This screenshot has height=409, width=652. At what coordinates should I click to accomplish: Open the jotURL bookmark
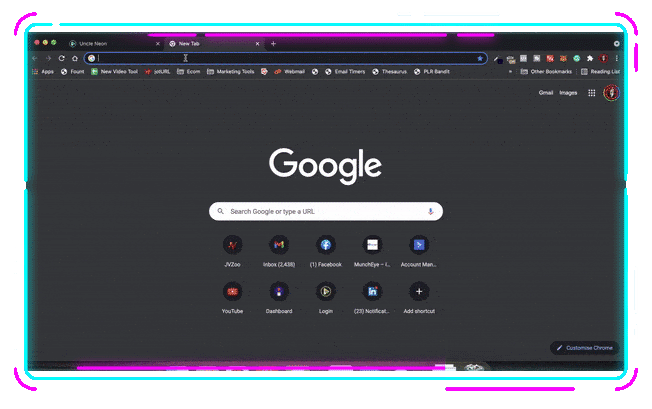click(157, 71)
